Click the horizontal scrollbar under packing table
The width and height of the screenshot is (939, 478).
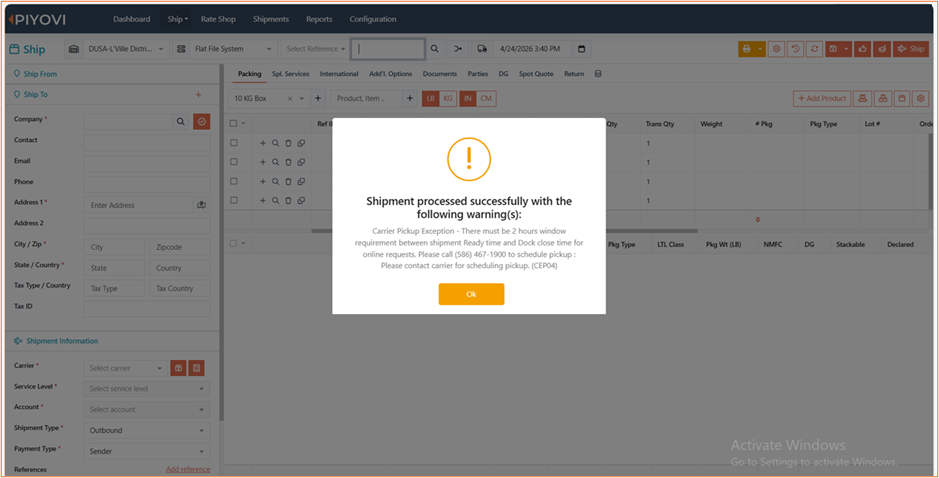[x=504, y=231]
